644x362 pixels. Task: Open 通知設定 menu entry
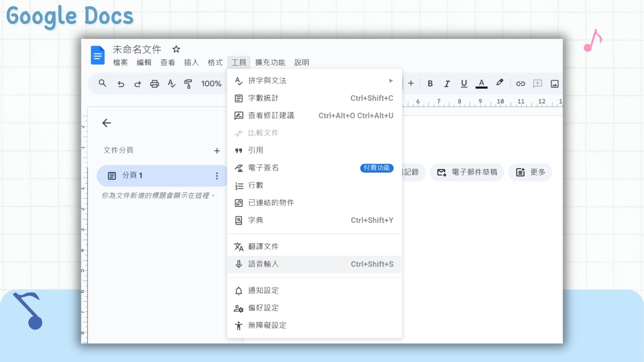(x=314, y=291)
